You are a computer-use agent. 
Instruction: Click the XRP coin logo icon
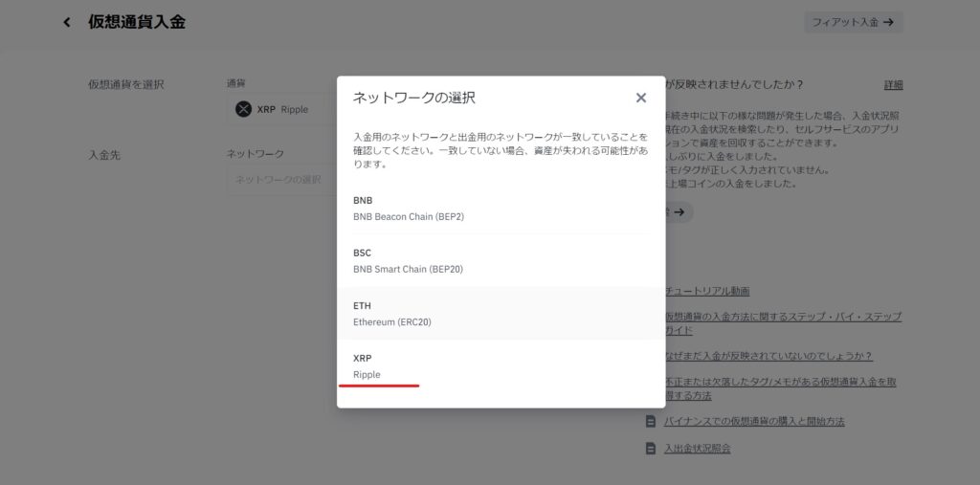tap(243, 109)
